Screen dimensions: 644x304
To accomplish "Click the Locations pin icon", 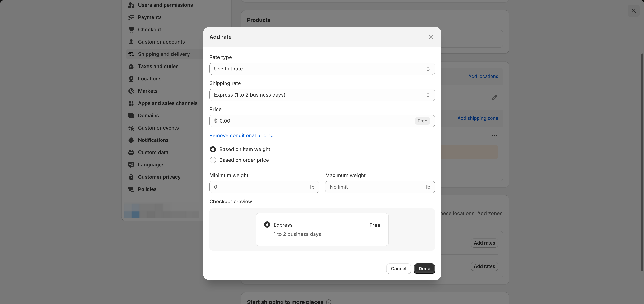I will point(131,78).
